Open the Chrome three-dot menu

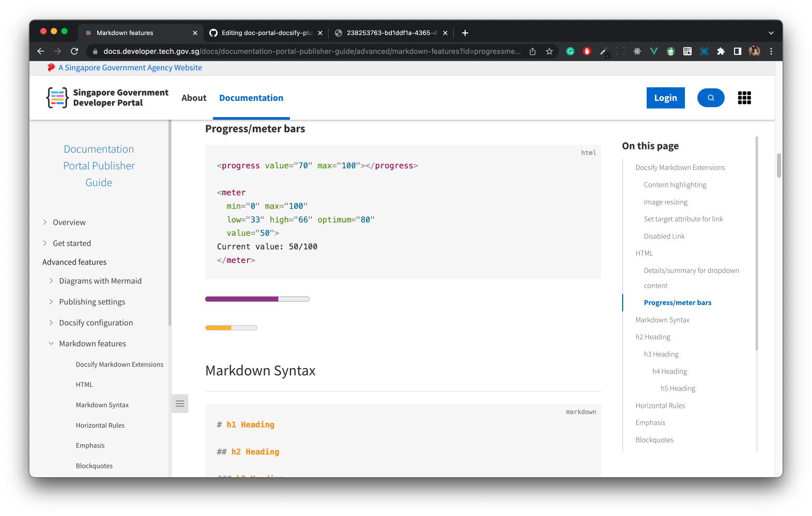[x=771, y=51]
